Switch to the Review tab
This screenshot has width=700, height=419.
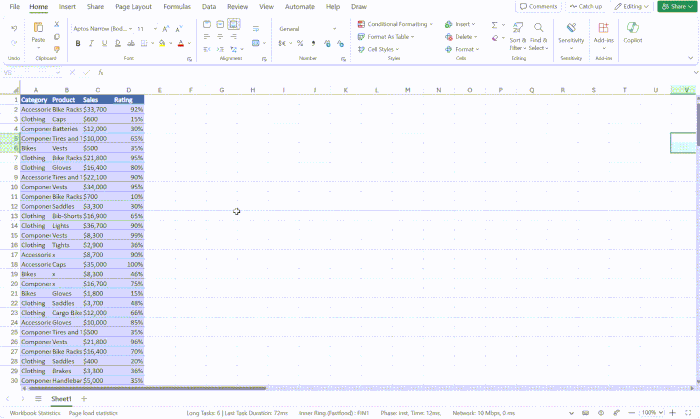click(238, 7)
